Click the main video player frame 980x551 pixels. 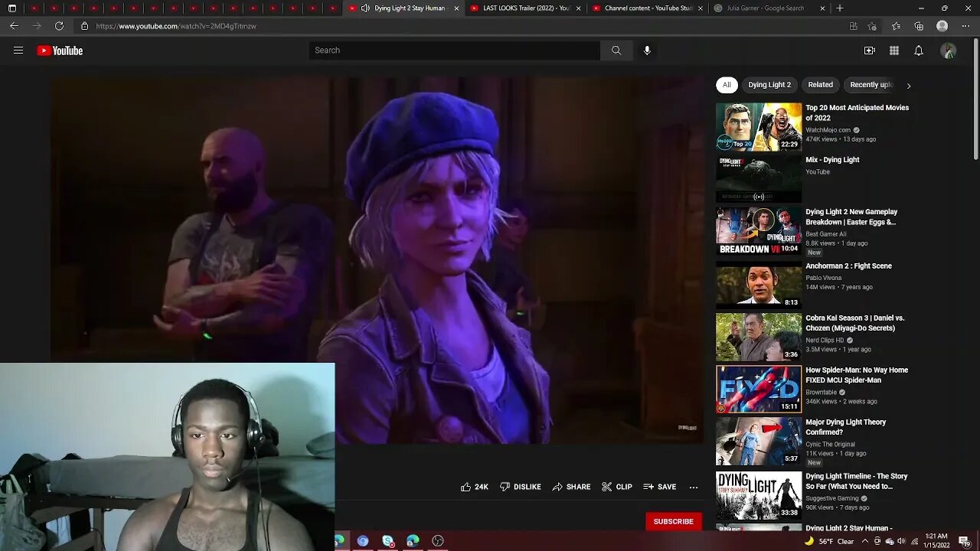click(377, 260)
